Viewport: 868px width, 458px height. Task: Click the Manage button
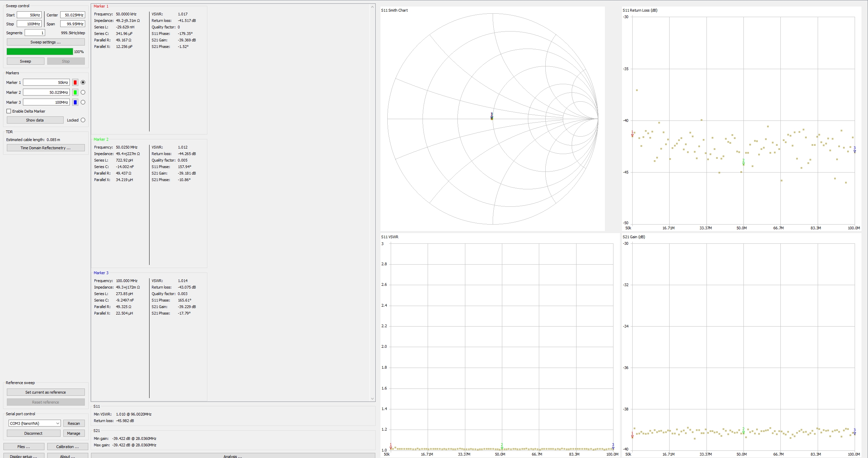tap(74, 433)
